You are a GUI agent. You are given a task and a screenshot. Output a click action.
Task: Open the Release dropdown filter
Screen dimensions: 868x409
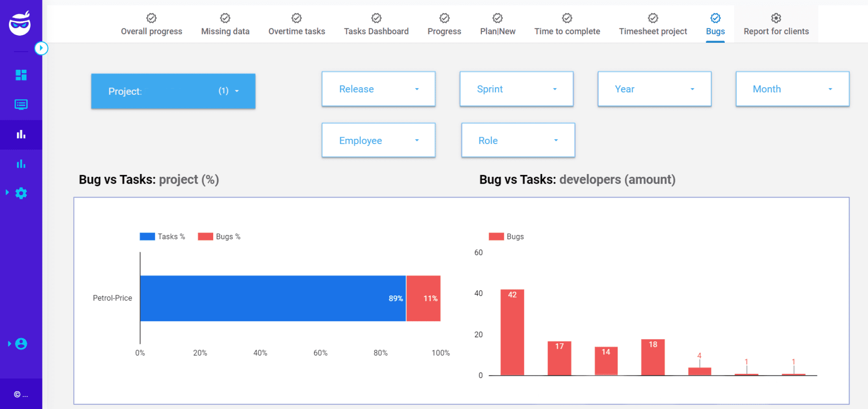378,89
